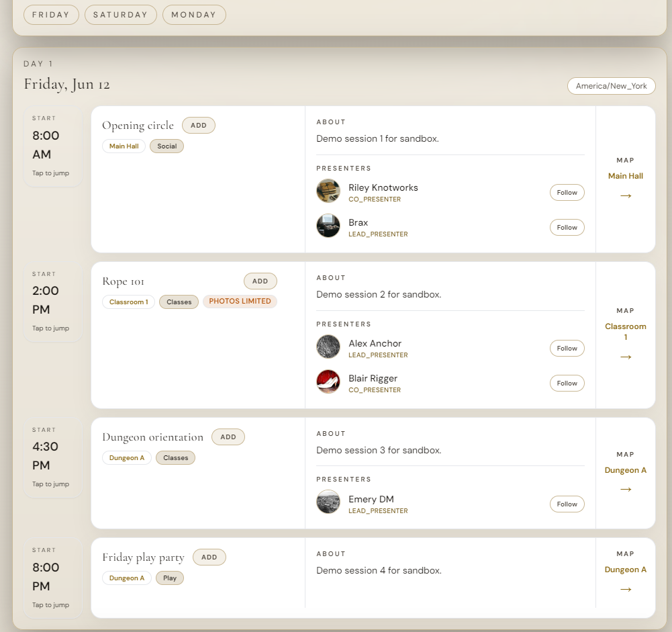
Task: Follow Blair Rigger
Action: 567,383
